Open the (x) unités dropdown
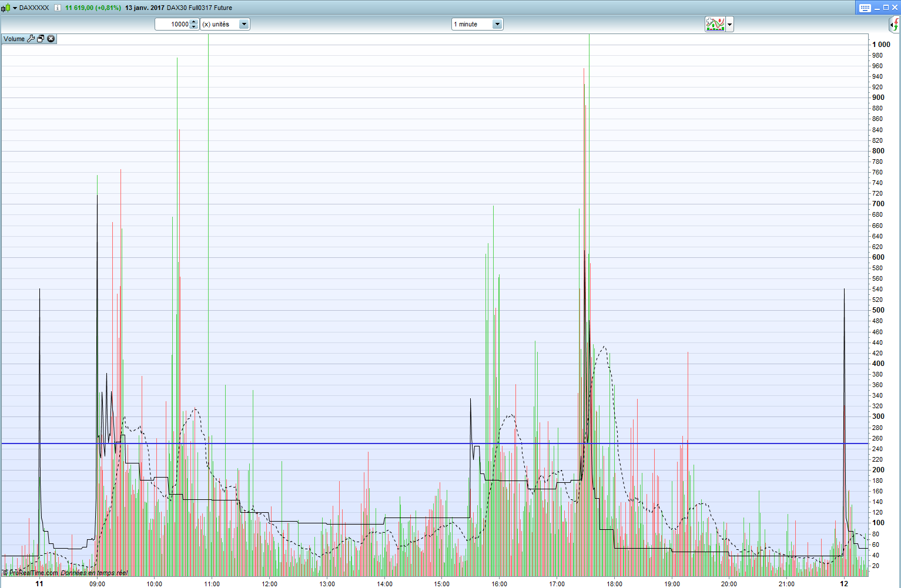Image resolution: width=901 pixels, height=588 pixels. tap(244, 24)
